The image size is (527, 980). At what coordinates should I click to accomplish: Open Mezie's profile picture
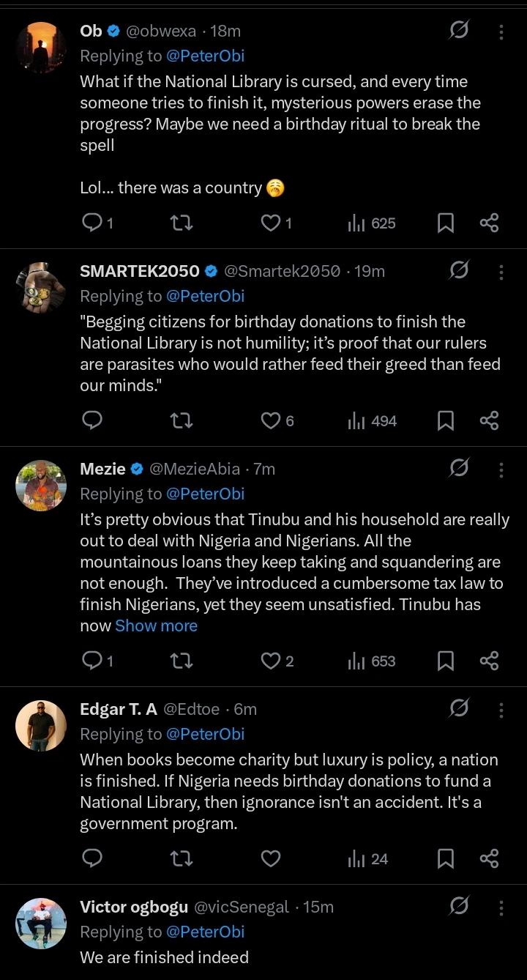click(41, 485)
